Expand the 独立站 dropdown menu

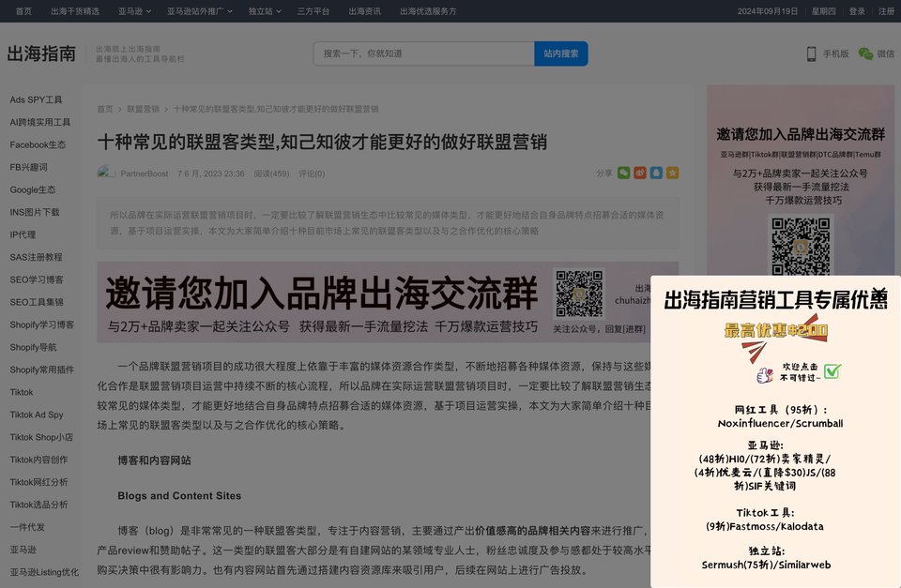(265, 11)
